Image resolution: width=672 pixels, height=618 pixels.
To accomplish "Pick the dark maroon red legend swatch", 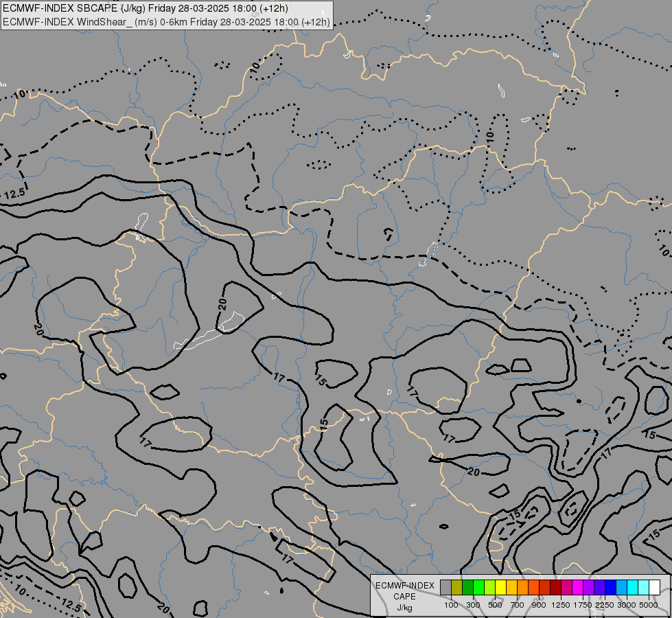I will click(x=555, y=588).
